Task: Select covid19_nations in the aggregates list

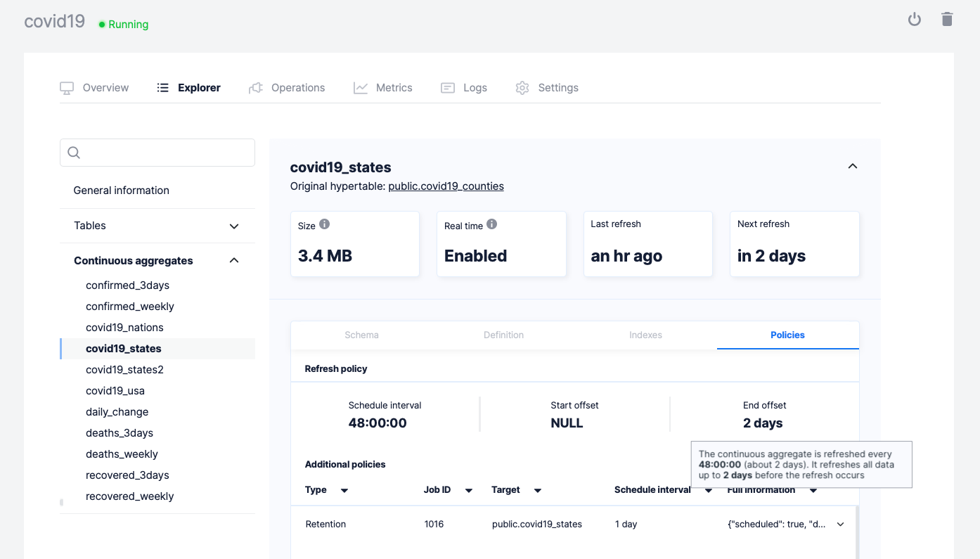Action: [x=124, y=328]
